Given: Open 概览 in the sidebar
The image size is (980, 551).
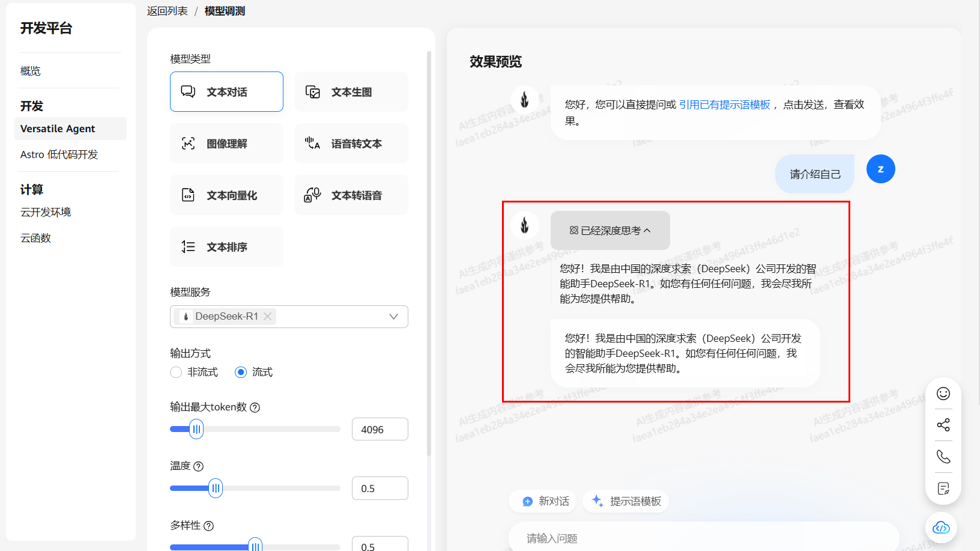Looking at the screenshot, I should pos(31,71).
